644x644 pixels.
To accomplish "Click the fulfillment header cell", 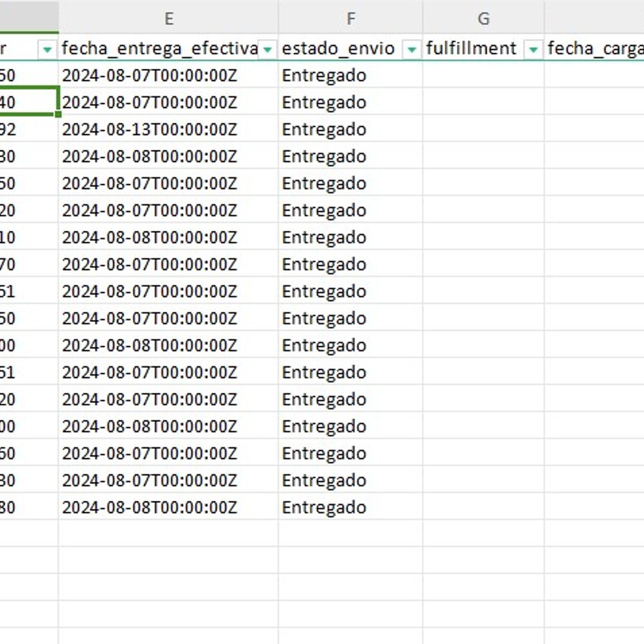I will (484, 48).
